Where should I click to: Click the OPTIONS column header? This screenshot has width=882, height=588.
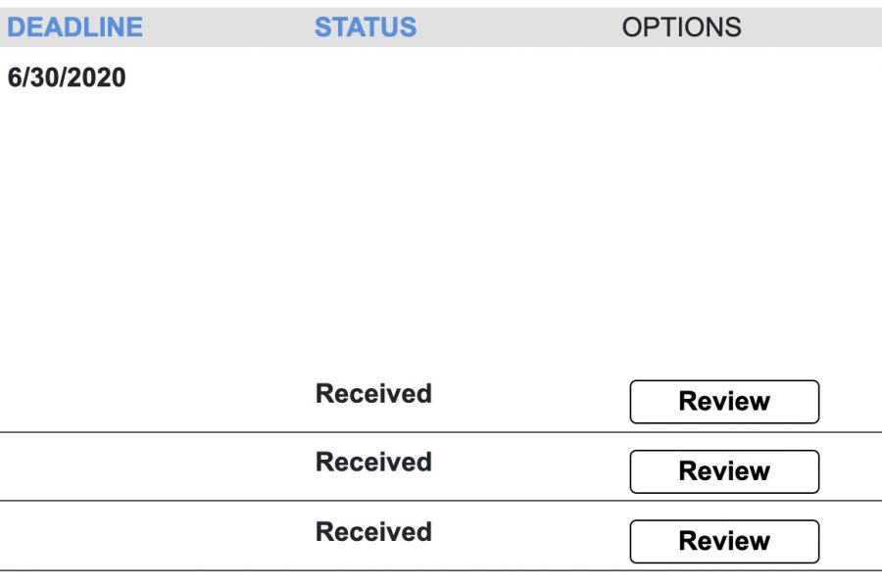(x=682, y=27)
